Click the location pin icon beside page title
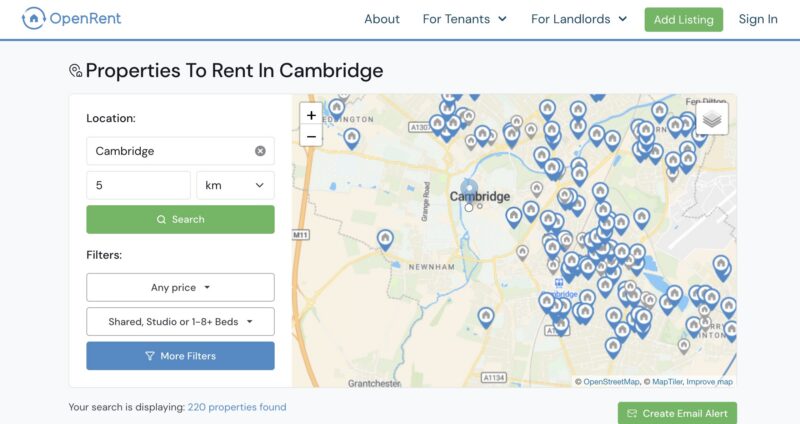The height and width of the screenshot is (424, 800). pyautogui.click(x=76, y=71)
